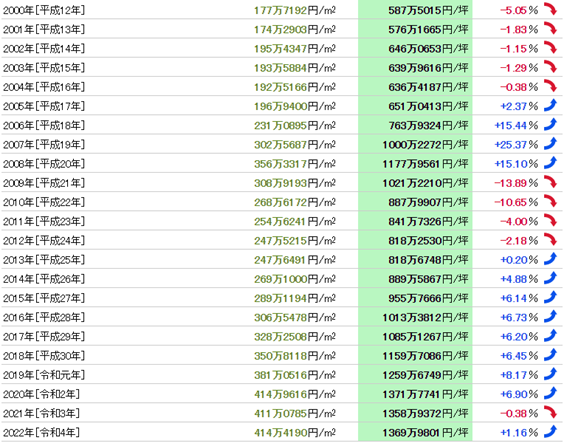Screen dimensions: 567x446
Task: Select the 2007年[平成19年] year label
Action: tap(44, 145)
